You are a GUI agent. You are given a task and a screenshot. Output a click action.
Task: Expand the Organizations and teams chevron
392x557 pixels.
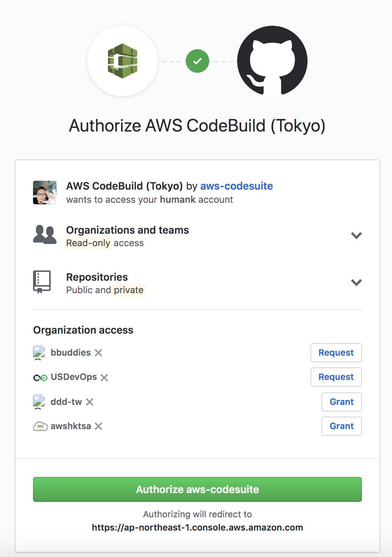click(356, 236)
